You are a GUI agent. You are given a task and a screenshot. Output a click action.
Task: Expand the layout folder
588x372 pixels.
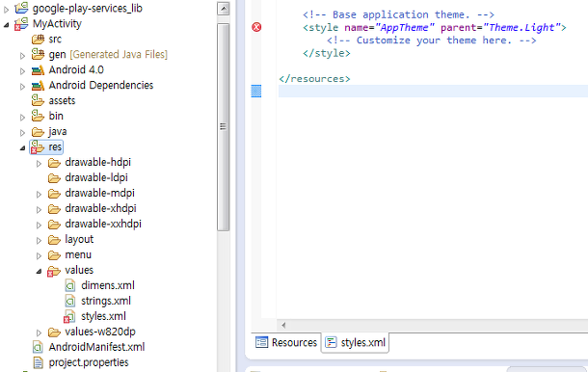[x=39, y=240]
